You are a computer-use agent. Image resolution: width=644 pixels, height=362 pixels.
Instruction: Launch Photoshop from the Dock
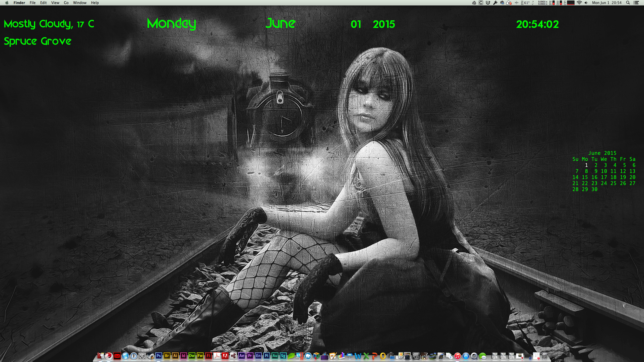[x=158, y=356]
